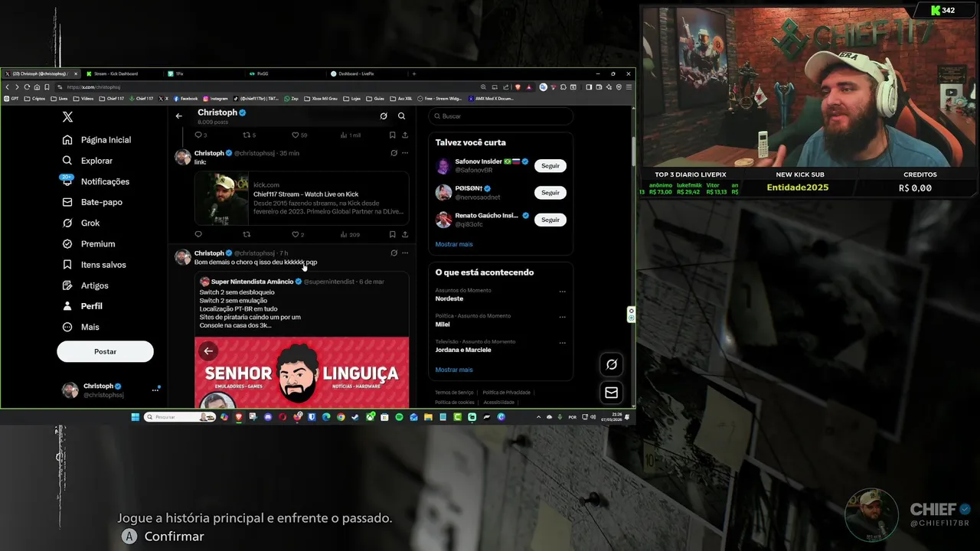Share the 'link:' post

click(x=405, y=234)
